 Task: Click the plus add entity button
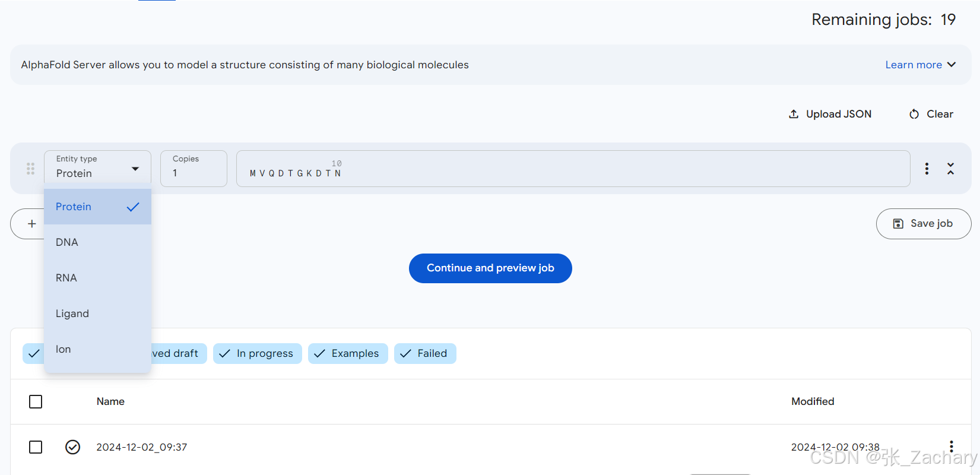tap(32, 224)
